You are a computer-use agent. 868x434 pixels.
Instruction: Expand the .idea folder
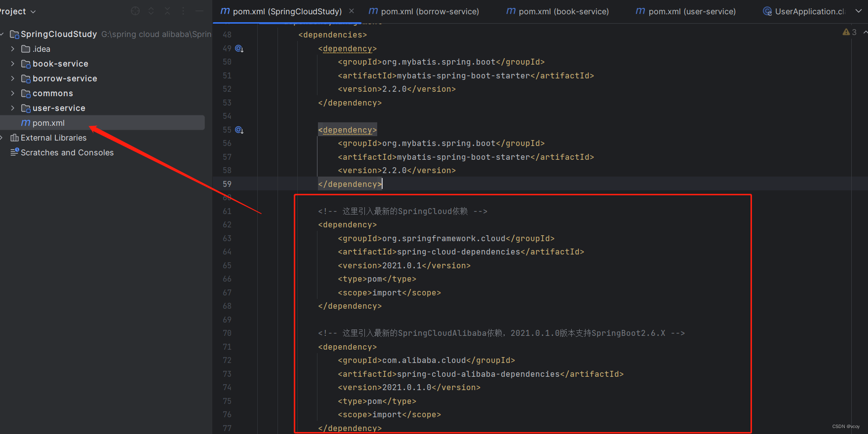13,49
